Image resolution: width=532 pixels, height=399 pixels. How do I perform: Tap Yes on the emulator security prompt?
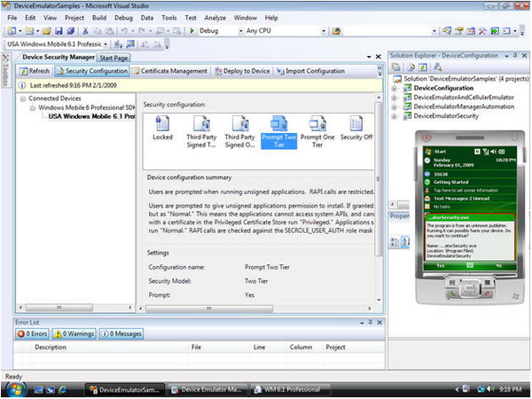point(441,266)
